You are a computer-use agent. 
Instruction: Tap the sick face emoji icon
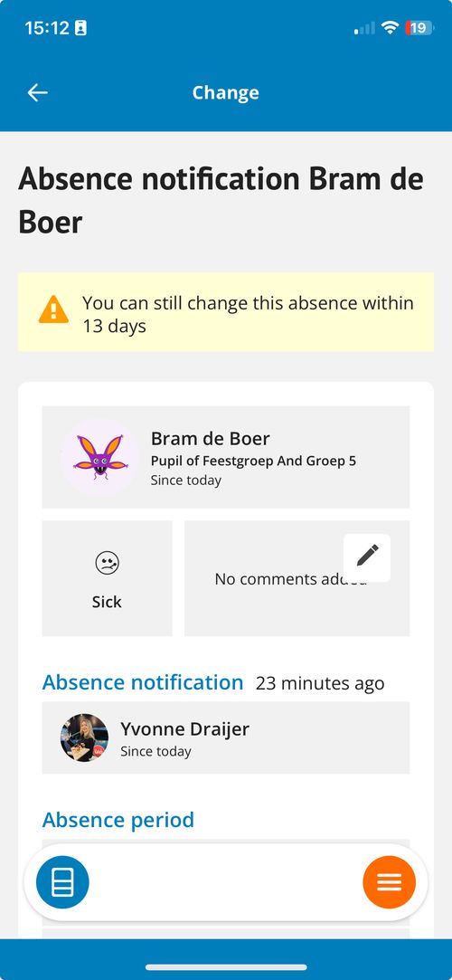(x=107, y=563)
